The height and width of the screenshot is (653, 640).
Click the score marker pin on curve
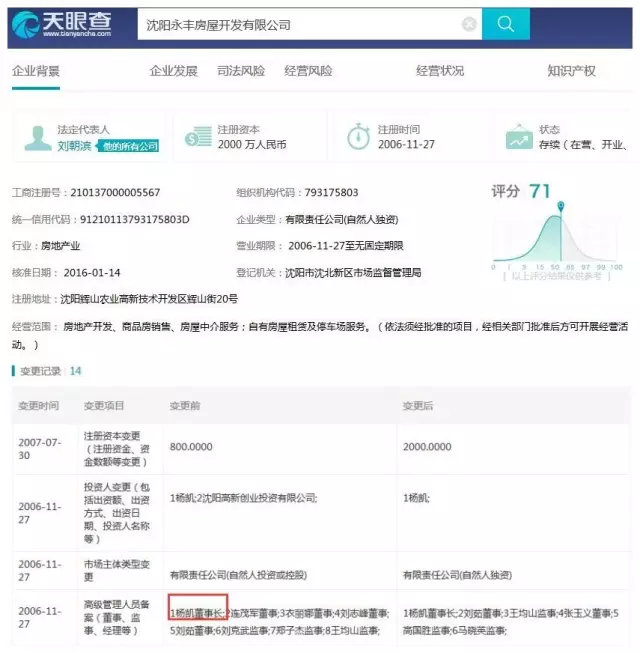(x=561, y=206)
